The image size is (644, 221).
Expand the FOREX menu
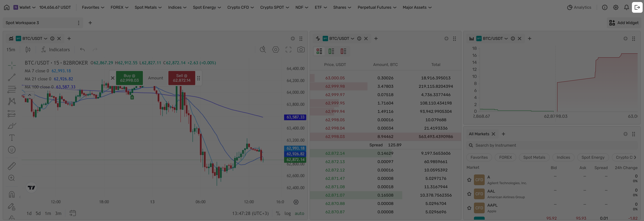pyautogui.click(x=120, y=7)
